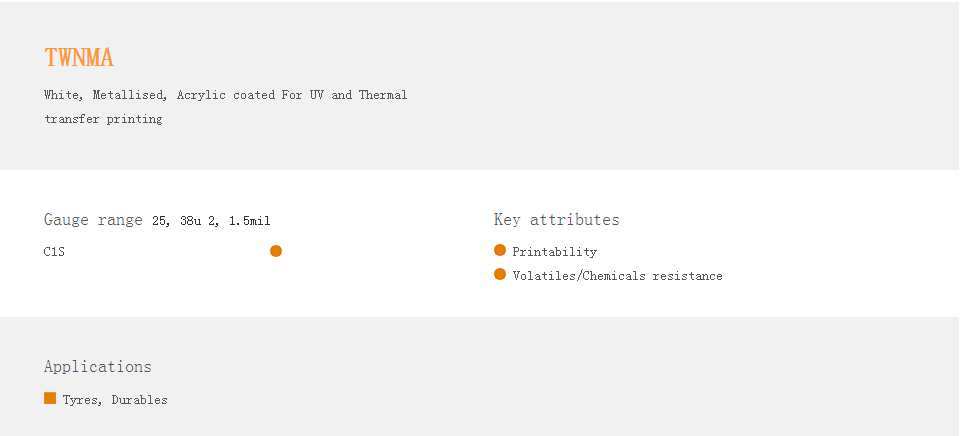Click the Volatiles/Chemicals resistance label

(x=617, y=276)
